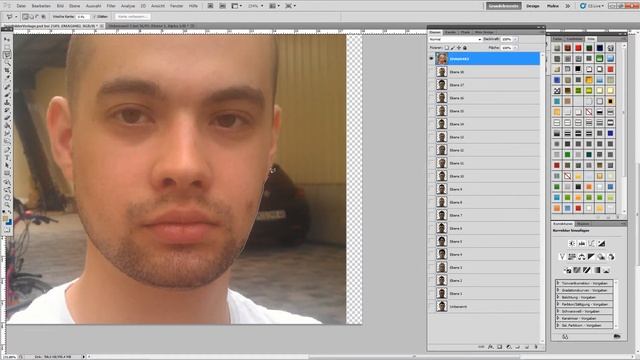
Task: Open the Filter menu
Action: tap(111, 6)
